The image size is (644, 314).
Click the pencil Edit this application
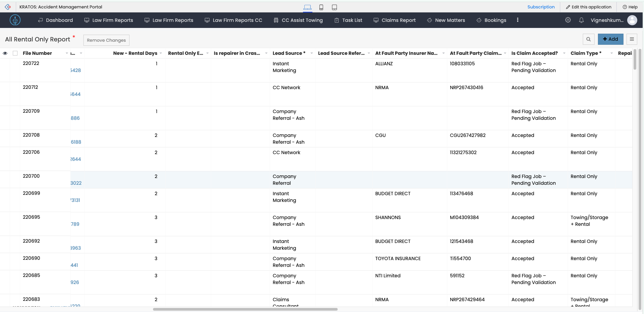click(589, 7)
